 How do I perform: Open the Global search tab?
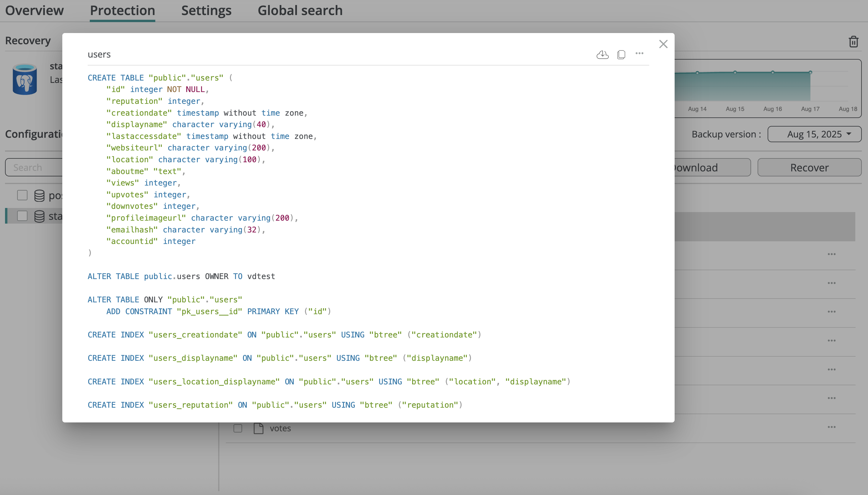coord(300,11)
